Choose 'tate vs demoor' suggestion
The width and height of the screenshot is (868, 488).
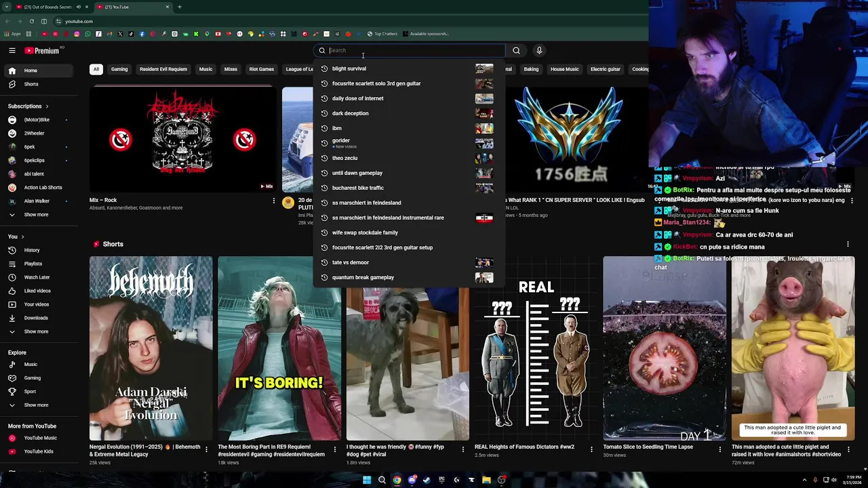(408, 262)
